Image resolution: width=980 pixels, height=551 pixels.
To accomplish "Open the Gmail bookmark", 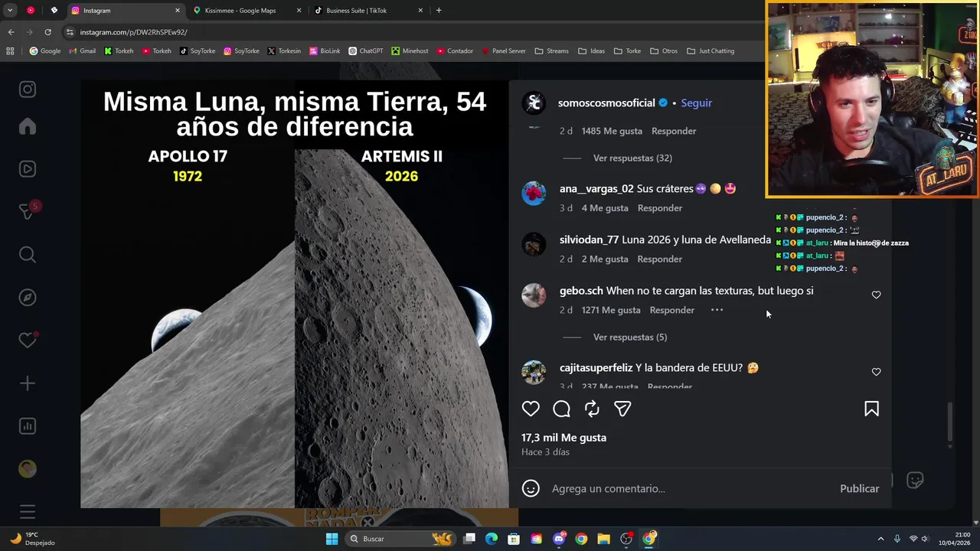I will pyautogui.click(x=82, y=51).
